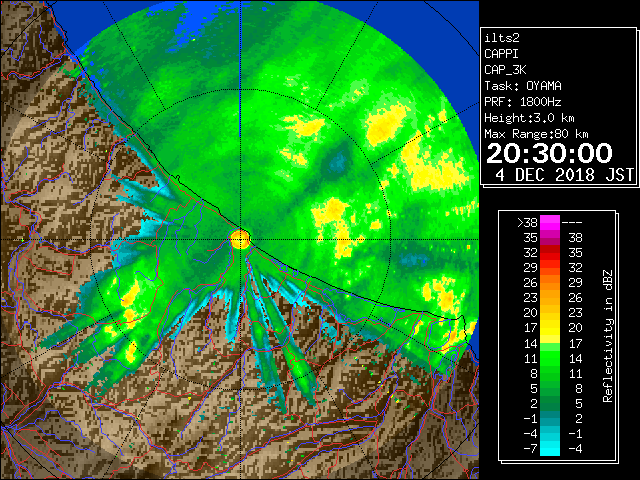
Task: Select the 'CAPPI' text in the info box
Action: click(x=501, y=54)
